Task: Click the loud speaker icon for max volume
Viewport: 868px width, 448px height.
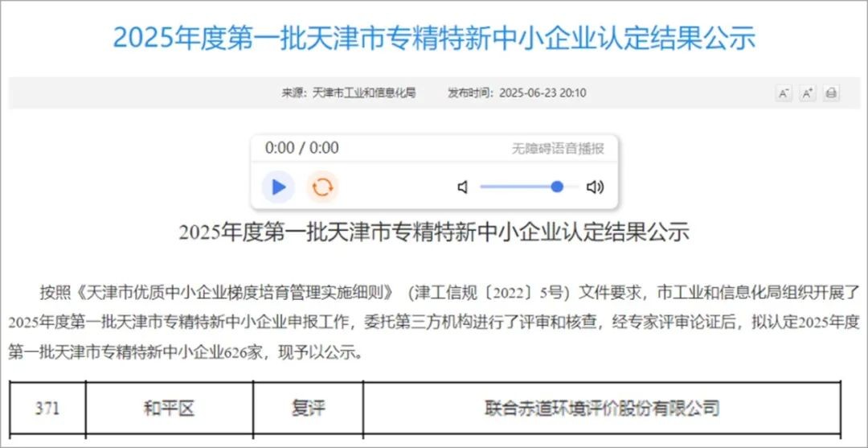Action: [595, 187]
